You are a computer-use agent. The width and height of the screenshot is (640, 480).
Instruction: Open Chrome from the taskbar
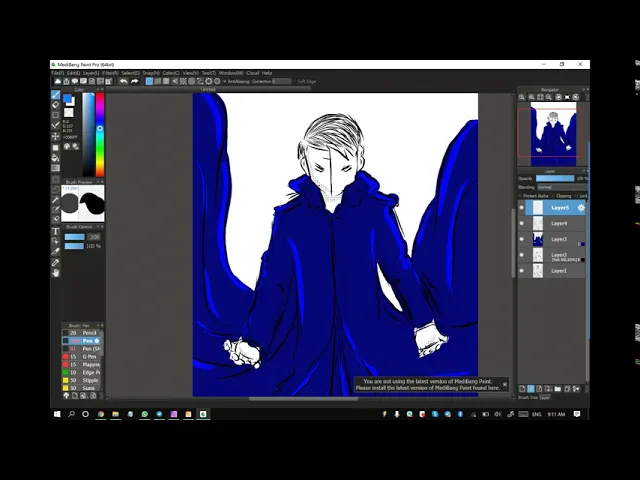point(100,414)
